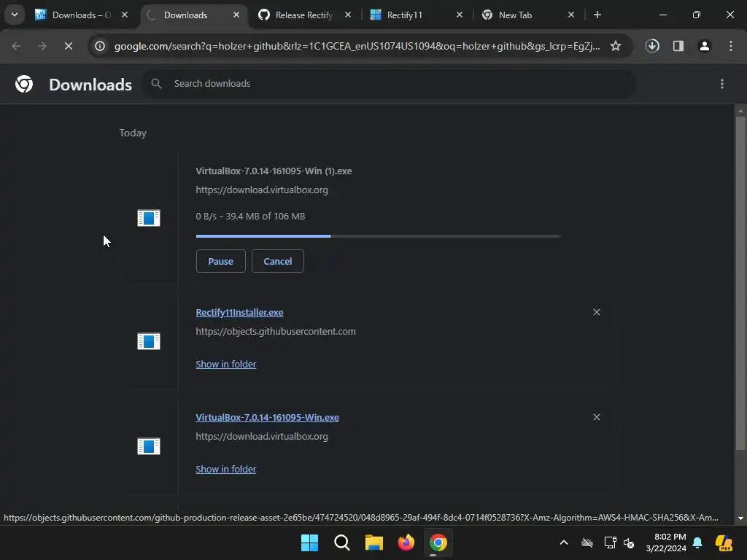Open the Chrome three-dot menu
747x560 pixels.
pos(731,46)
